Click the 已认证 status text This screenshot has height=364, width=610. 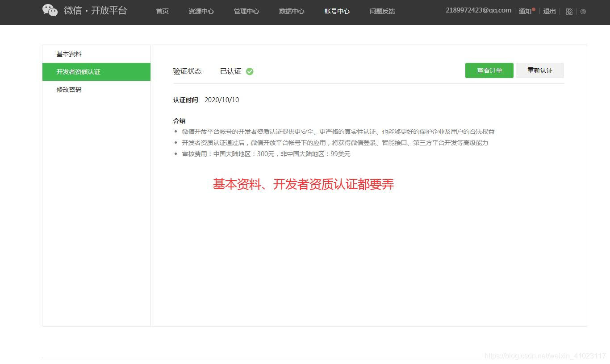[231, 71]
